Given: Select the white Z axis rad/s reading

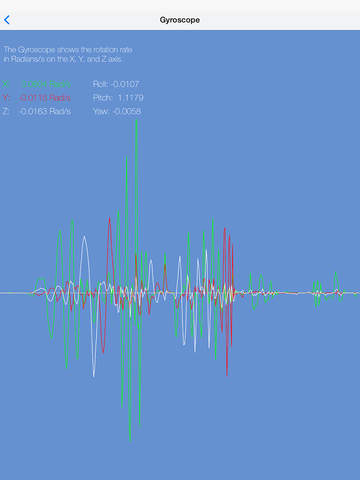Looking at the screenshot, I should (x=45, y=111).
